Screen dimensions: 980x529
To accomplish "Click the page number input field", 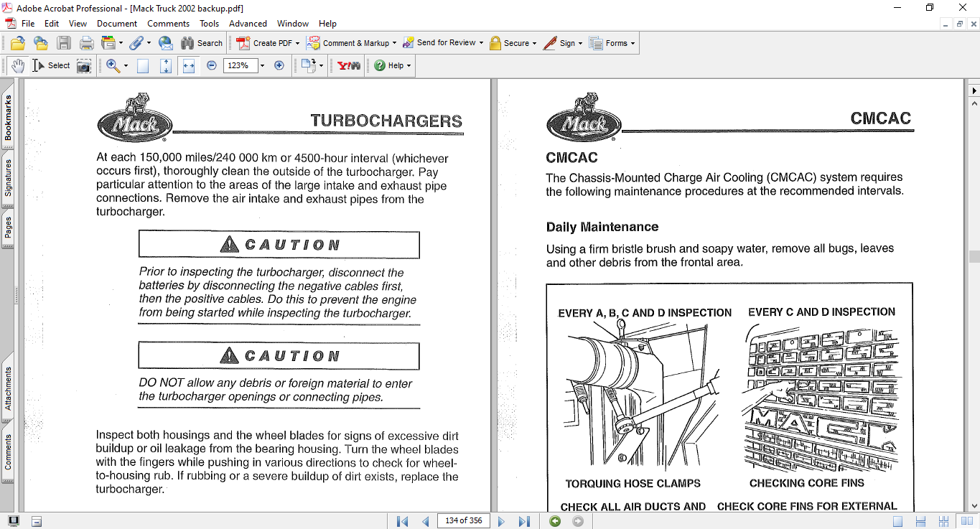I will [463, 521].
